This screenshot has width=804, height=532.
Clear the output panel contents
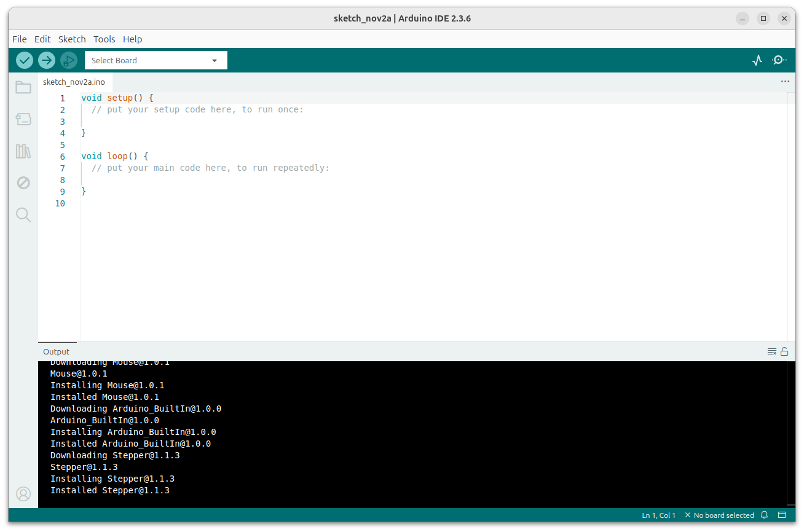772,351
